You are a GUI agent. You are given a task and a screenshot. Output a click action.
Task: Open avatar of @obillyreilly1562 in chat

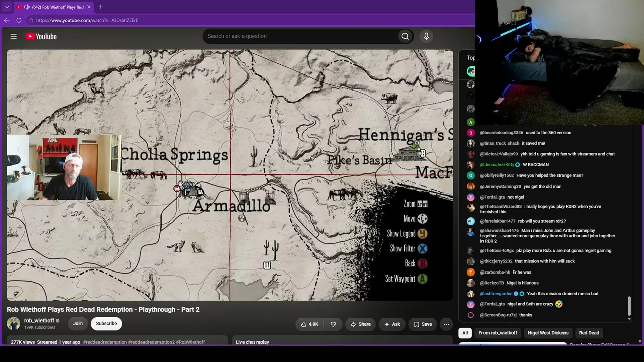(x=471, y=175)
